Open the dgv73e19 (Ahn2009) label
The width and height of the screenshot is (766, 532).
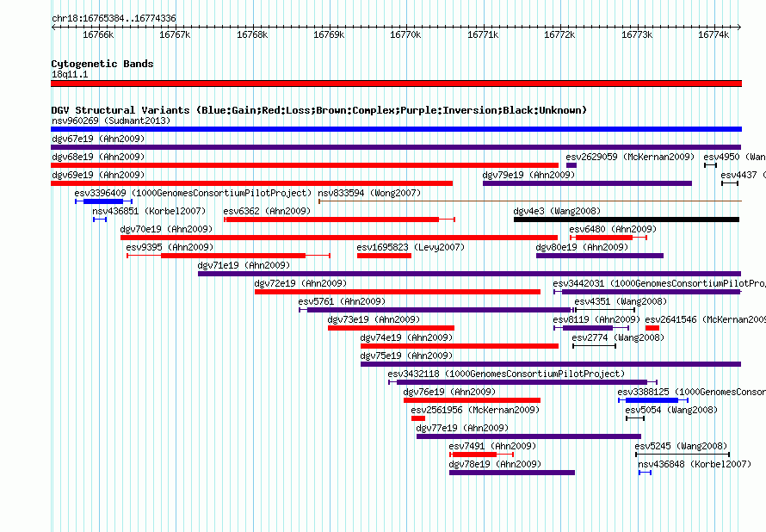[x=374, y=319]
